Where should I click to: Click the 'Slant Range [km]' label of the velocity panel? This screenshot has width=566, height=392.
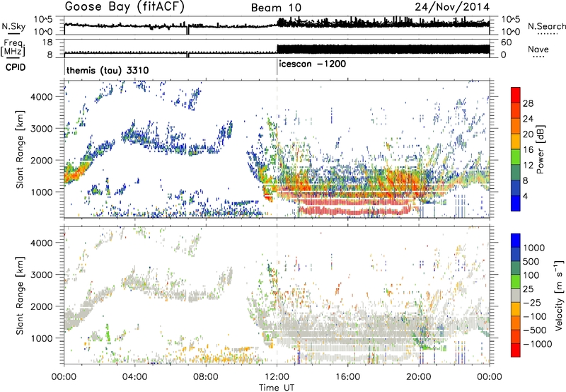20,295
